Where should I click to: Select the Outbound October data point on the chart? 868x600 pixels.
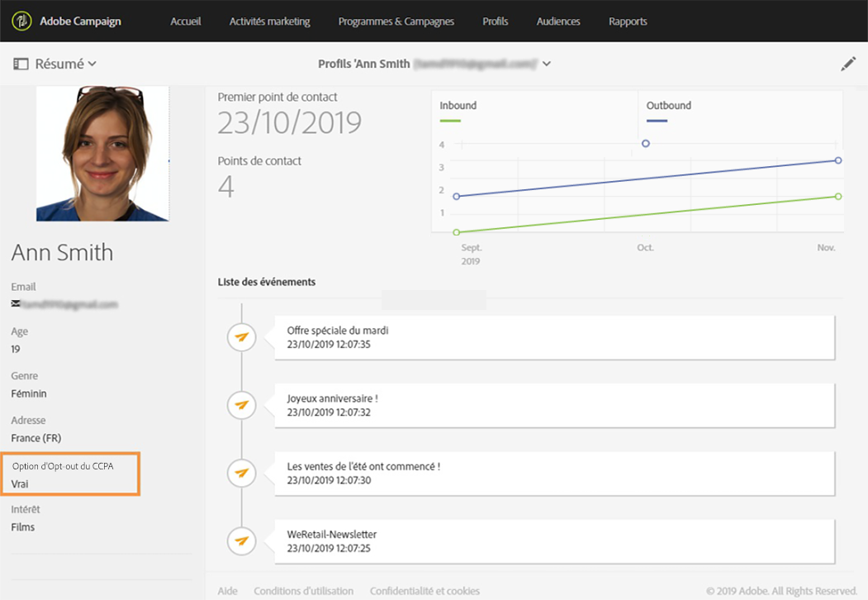[646, 144]
